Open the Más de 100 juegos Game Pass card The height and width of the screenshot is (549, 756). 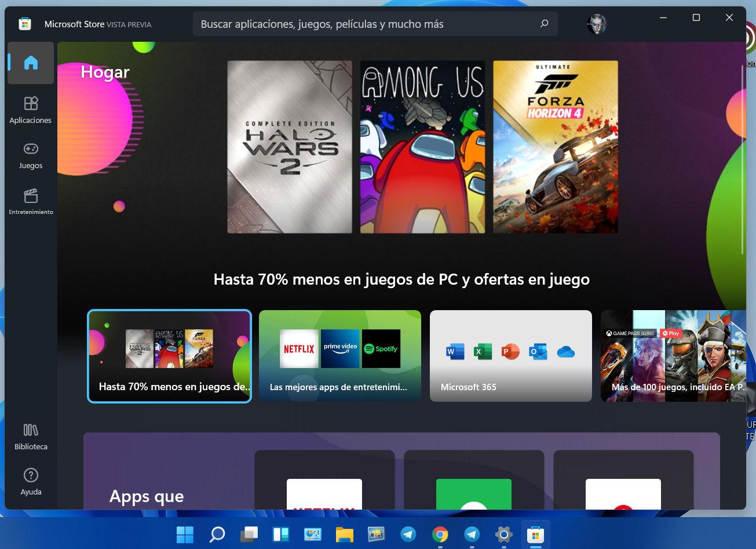674,356
